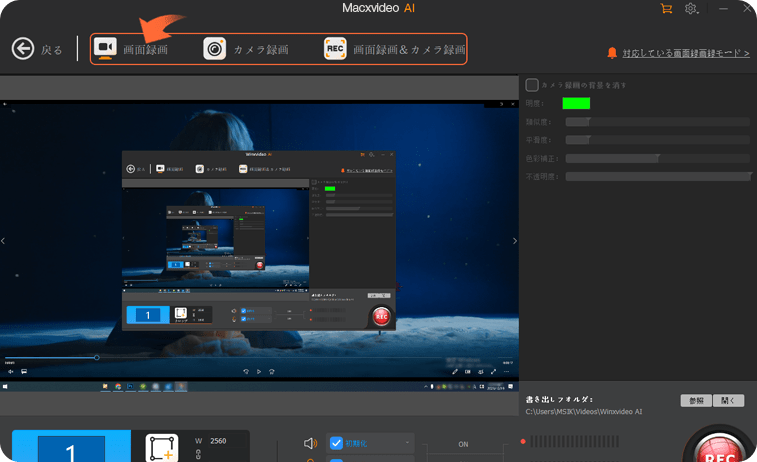Viewport: 757px width, 462px height.
Task: Click the nested Winxvideo AI window thumbnail in preview
Action: [259, 240]
